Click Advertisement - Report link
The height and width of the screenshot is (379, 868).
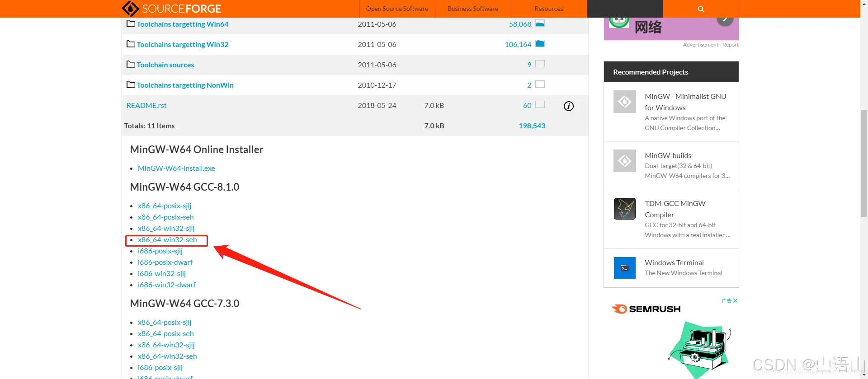(x=711, y=45)
